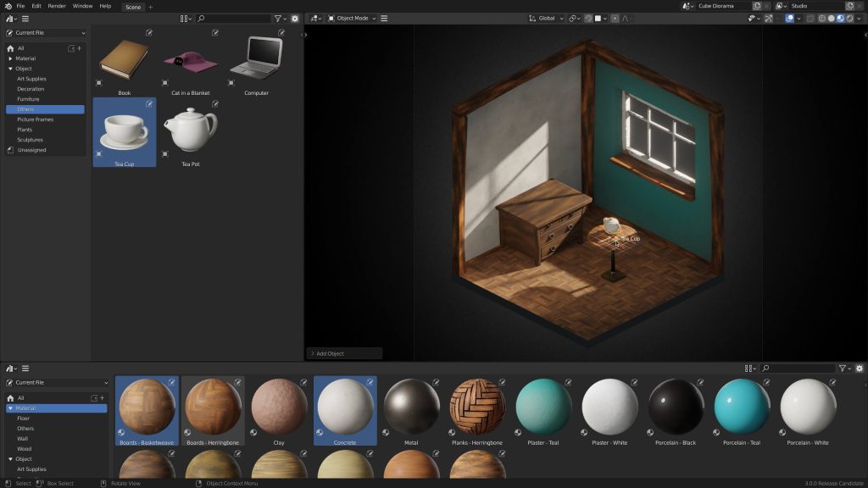The image size is (868, 488).
Task: Click the Blender logo icon
Action: [8, 6]
